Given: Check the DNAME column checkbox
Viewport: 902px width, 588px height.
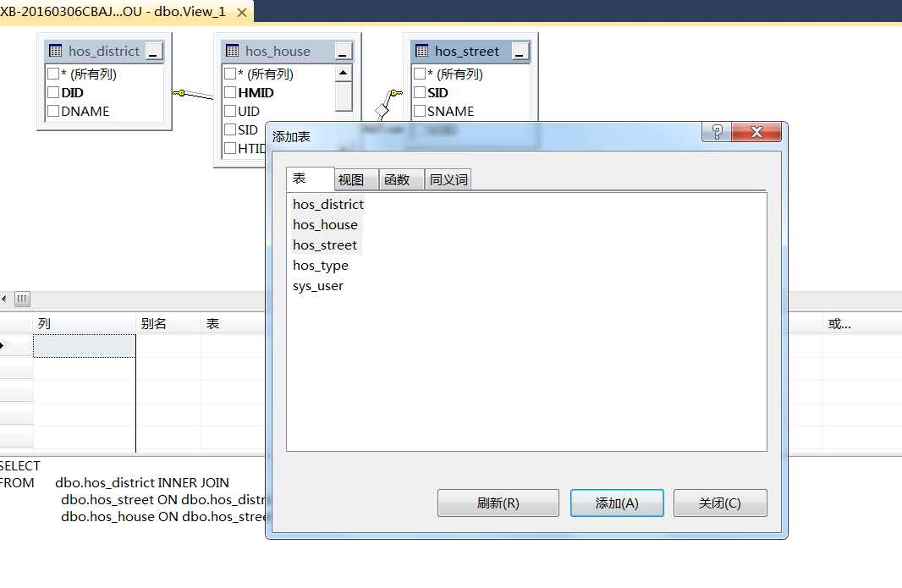Looking at the screenshot, I should [53, 111].
